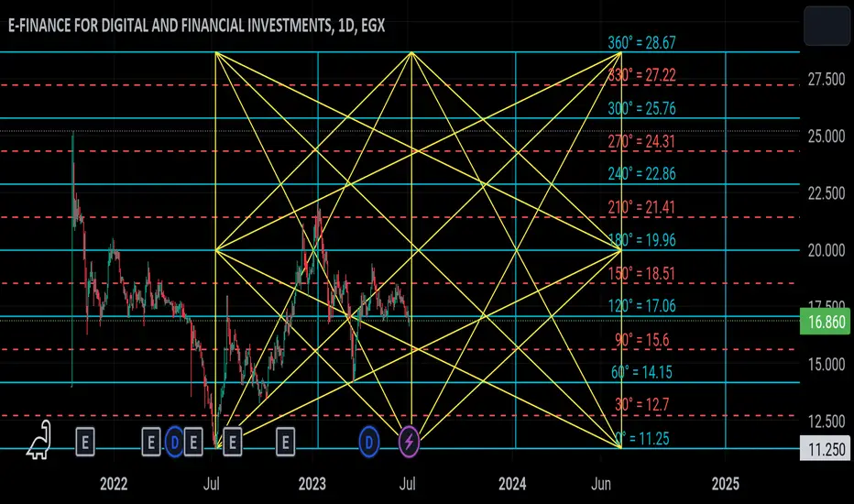Click the Jun label on the time axis
This screenshot has width=854, height=504.
click(x=601, y=484)
